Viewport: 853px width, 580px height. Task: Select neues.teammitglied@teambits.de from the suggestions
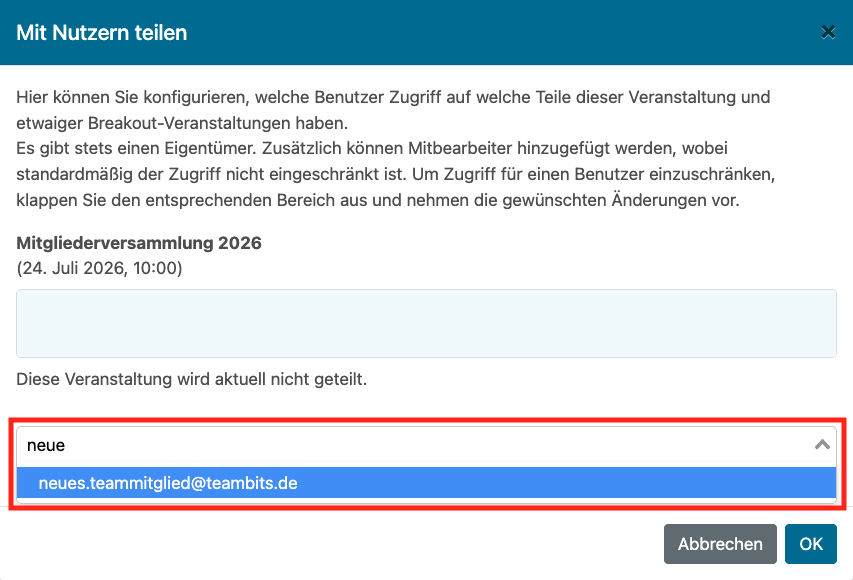[x=426, y=483]
